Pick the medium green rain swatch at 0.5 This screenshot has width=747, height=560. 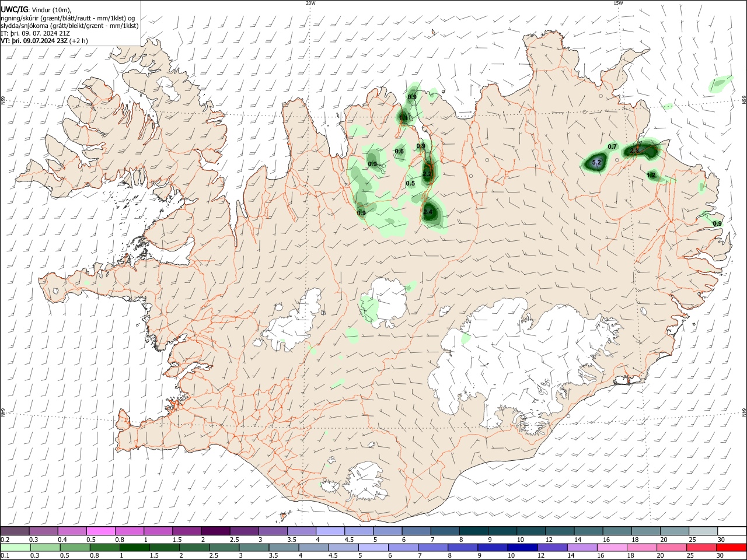(x=75, y=547)
